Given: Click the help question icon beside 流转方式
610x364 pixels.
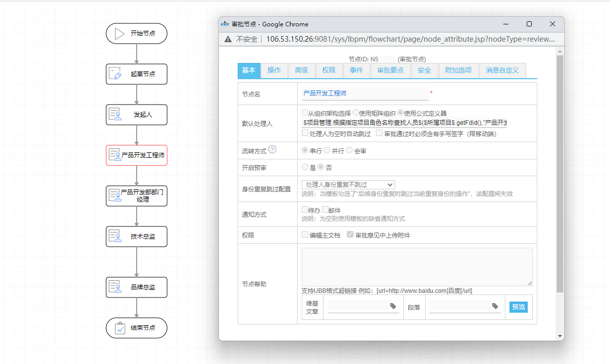Looking at the screenshot, I should tap(272, 149).
